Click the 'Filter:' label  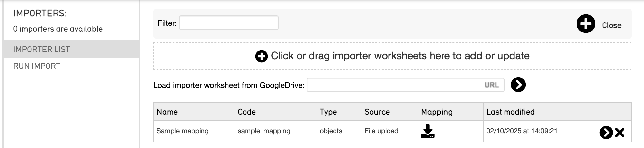coord(167,23)
